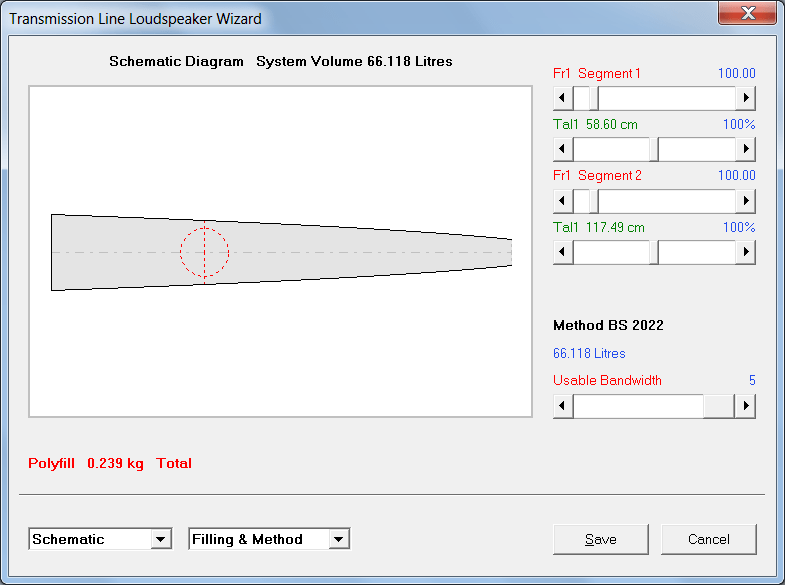Click the 'Fr1 Segment 1' label
Viewport: 785px width, 585px height.
(597, 73)
